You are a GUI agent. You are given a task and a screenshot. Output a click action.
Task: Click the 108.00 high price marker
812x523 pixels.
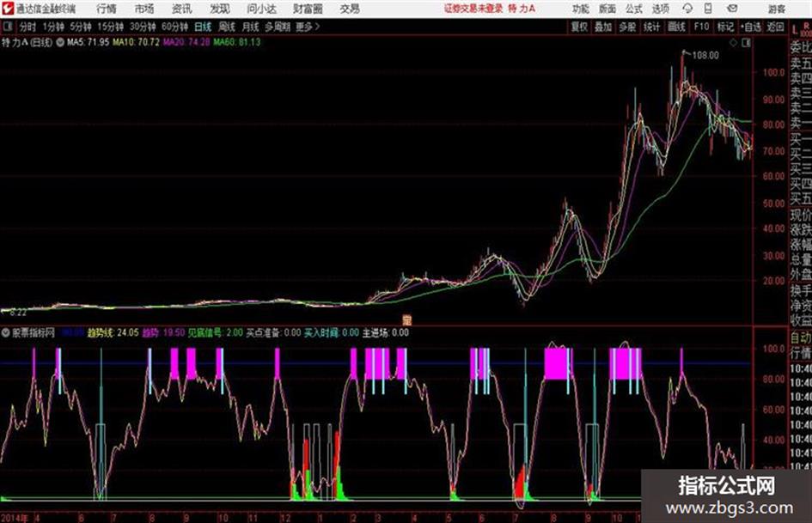[705, 55]
